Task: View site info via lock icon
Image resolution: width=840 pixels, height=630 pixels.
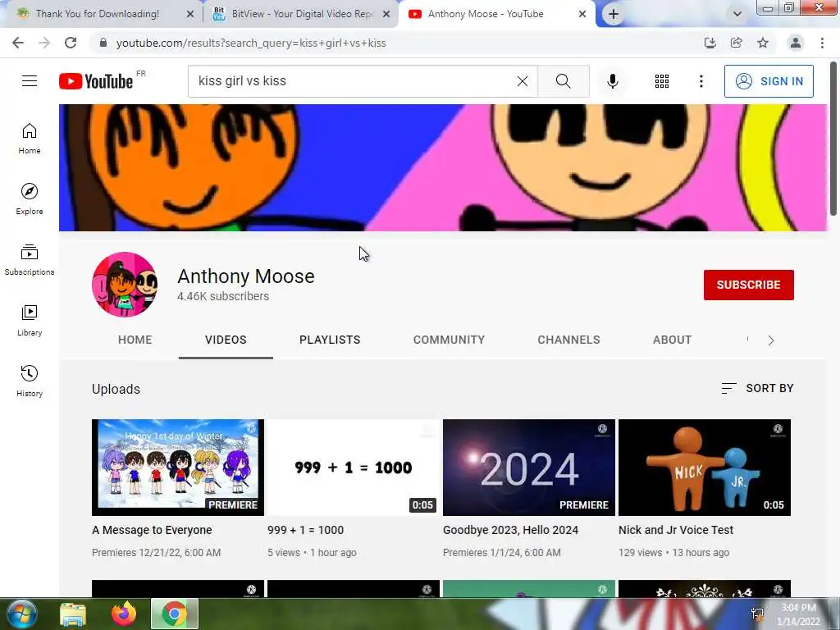Action: coord(103,43)
